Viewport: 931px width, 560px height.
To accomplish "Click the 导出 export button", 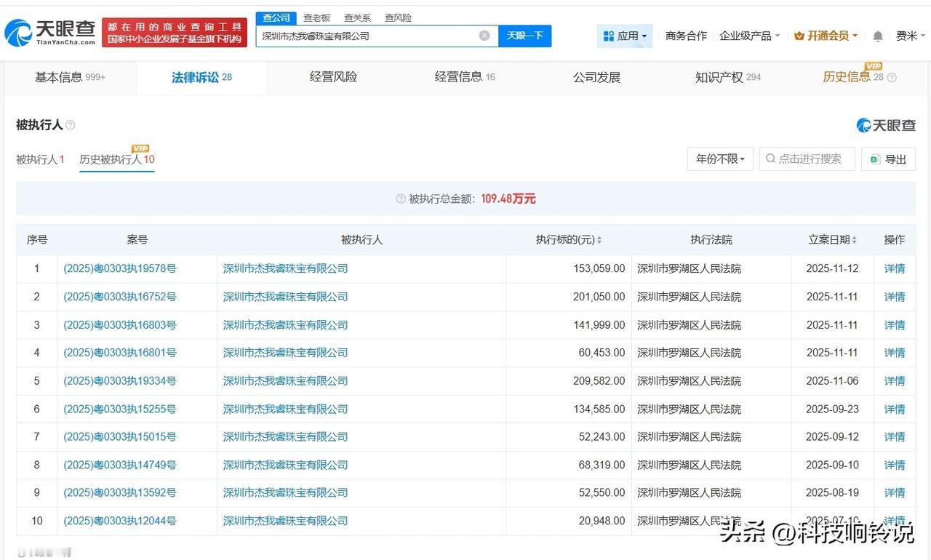I will point(888,159).
